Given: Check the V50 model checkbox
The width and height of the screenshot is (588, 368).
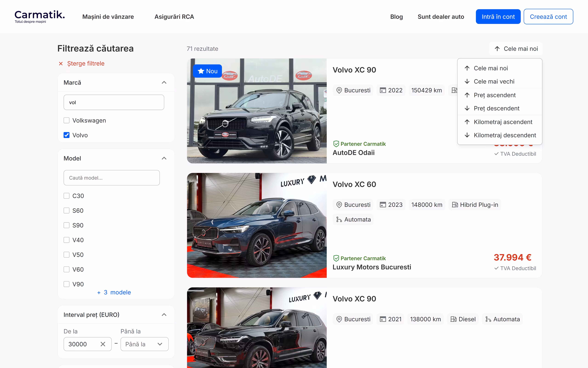Looking at the screenshot, I should point(66,255).
